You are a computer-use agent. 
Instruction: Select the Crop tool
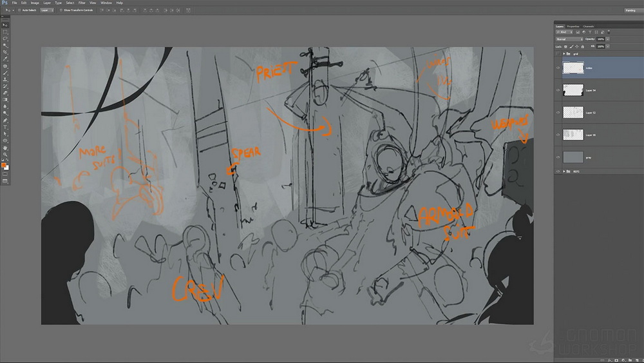[x=5, y=52]
